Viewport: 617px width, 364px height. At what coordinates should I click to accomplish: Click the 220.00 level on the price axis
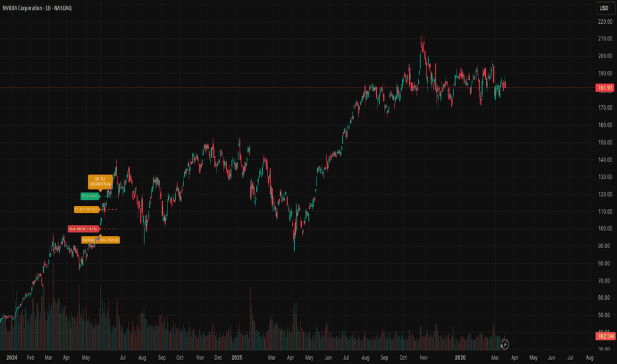(605, 22)
